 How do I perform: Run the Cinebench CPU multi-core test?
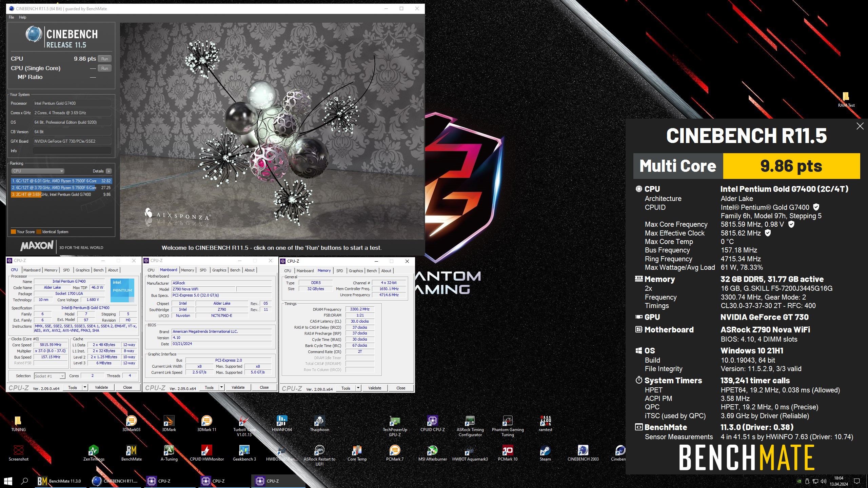105,59
